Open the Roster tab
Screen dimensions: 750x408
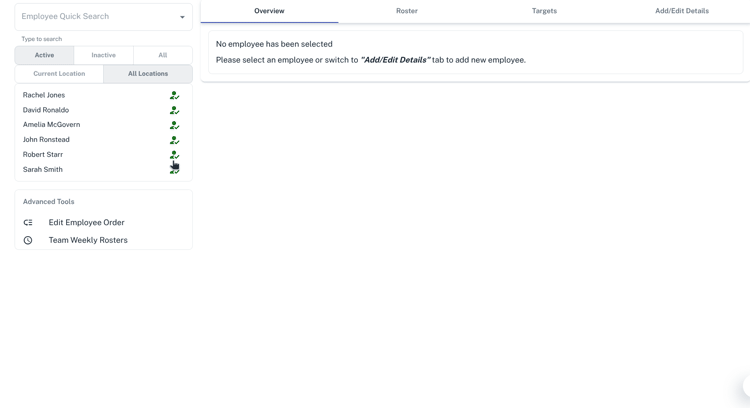pos(406,11)
